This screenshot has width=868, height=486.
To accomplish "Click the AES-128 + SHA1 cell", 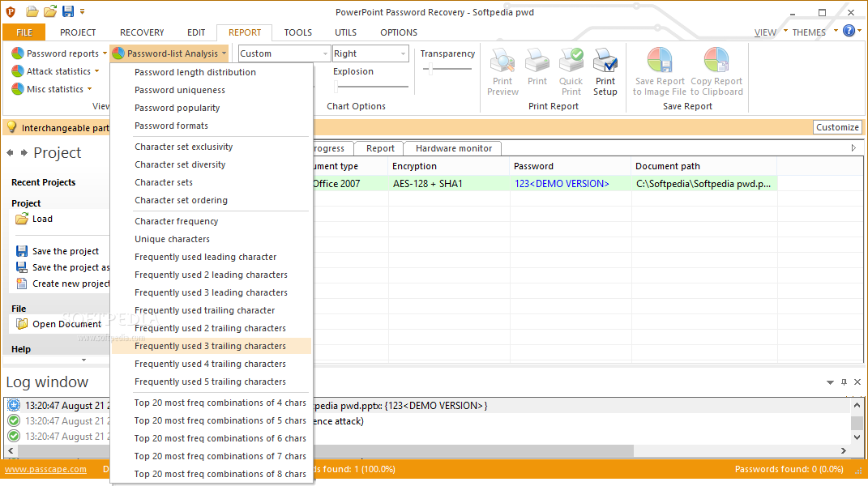I will coord(449,184).
